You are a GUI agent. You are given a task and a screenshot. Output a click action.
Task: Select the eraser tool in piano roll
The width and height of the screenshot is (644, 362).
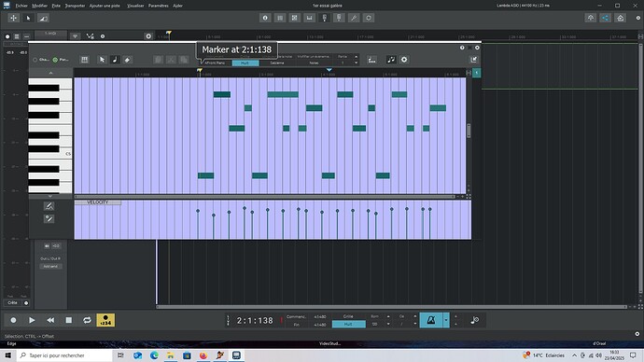(x=127, y=60)
